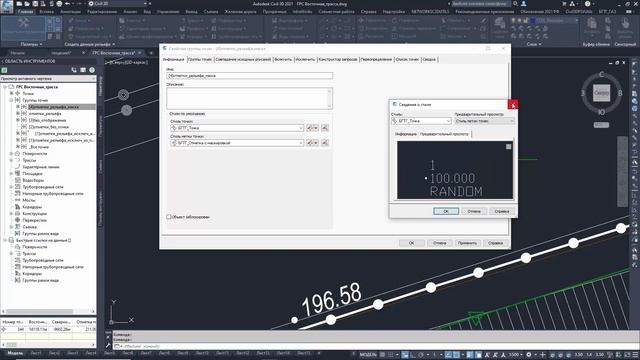
Task: Click description box vertical scrollbar
Action: point(329,98)
